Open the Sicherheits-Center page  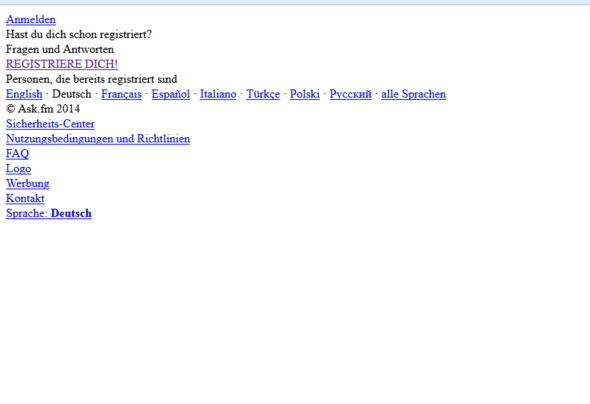tap(50, 124)
